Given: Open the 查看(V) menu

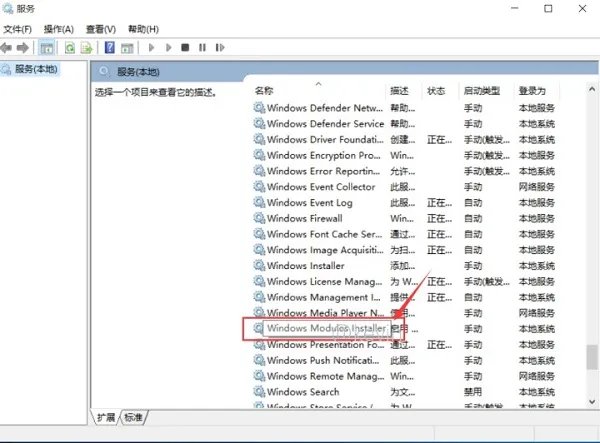Looking at the screenshot, I should (98, 29).
